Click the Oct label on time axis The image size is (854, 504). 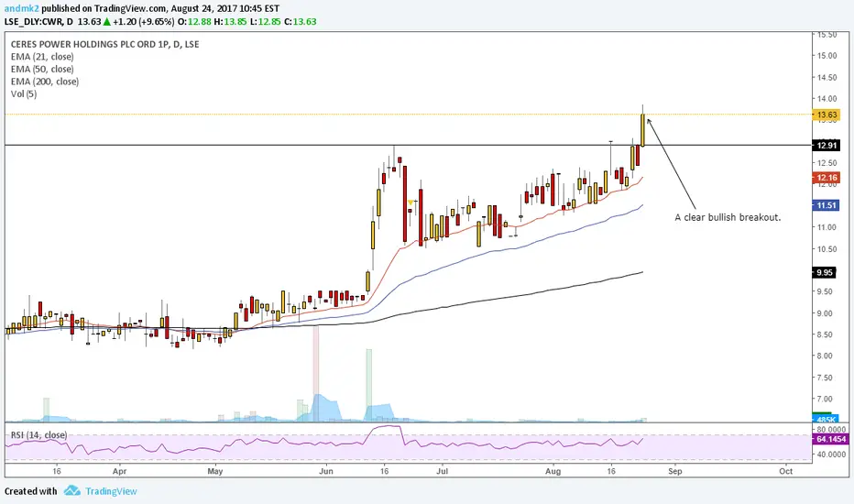[786, 471]
